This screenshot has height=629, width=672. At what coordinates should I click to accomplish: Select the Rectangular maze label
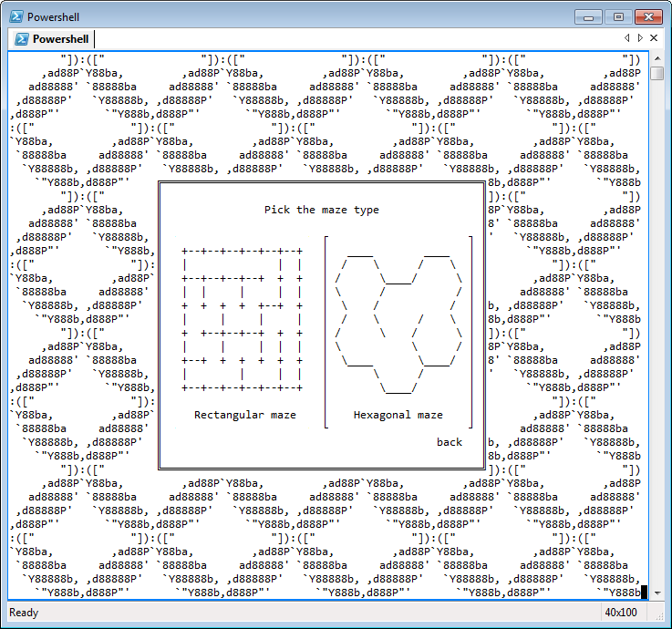pyautogui.click(x=244, y=415)
